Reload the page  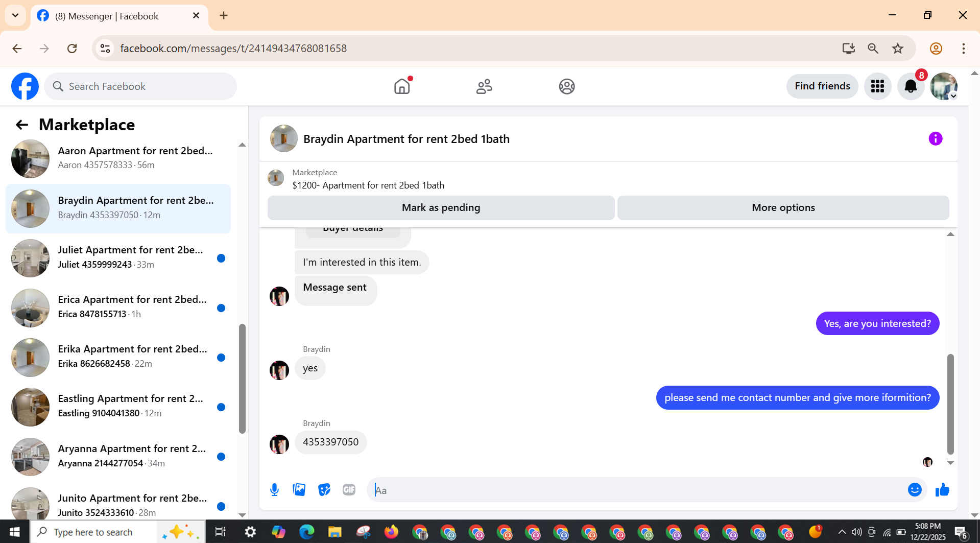72,49
